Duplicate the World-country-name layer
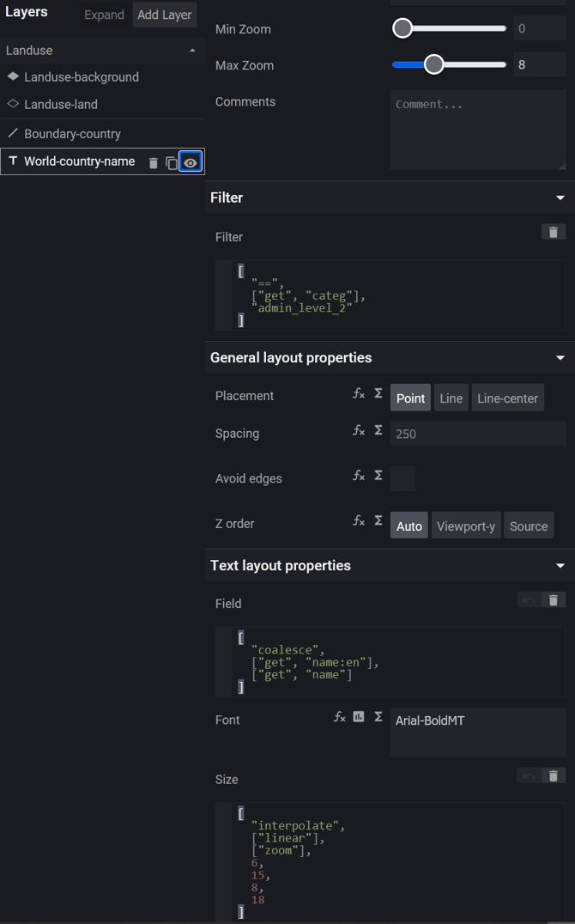This screenshot has height=924, width=575. tap(172, 162)
